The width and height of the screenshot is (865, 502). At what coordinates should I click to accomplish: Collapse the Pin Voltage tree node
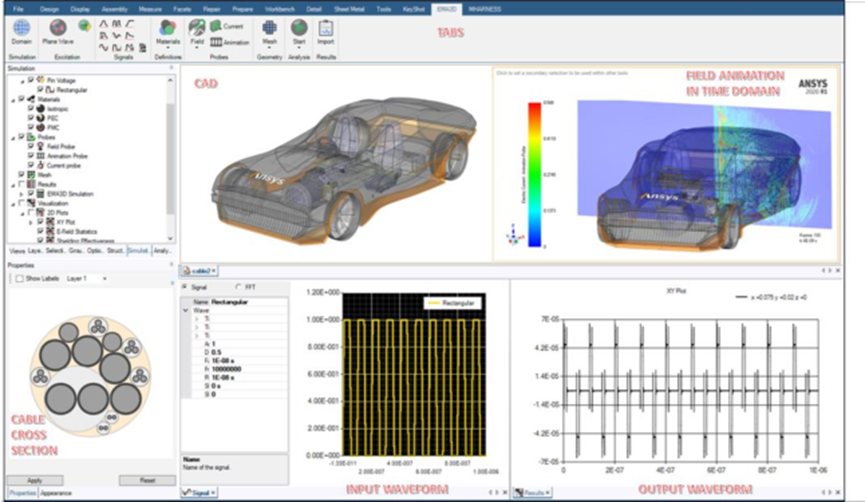click(x=22, y=81)
